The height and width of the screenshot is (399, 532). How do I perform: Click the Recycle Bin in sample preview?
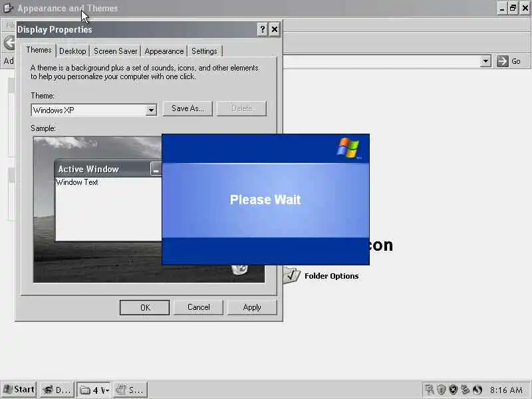pyautogui.click(x=240, y=270)
